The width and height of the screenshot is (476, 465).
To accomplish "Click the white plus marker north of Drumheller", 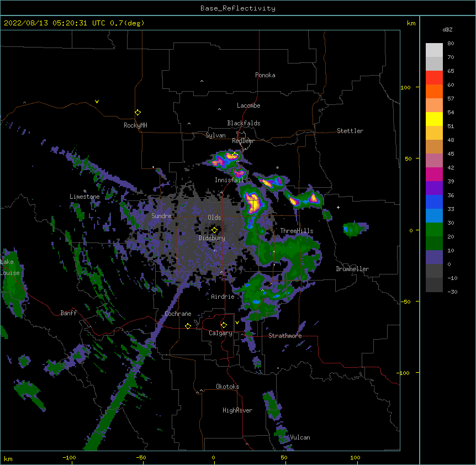I will (x=338, y=207).
